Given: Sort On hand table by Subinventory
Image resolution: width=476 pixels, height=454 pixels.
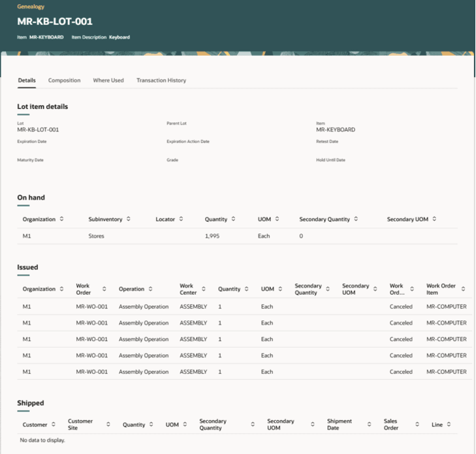Looking at the screenshot, I should (x=129, y=219).
